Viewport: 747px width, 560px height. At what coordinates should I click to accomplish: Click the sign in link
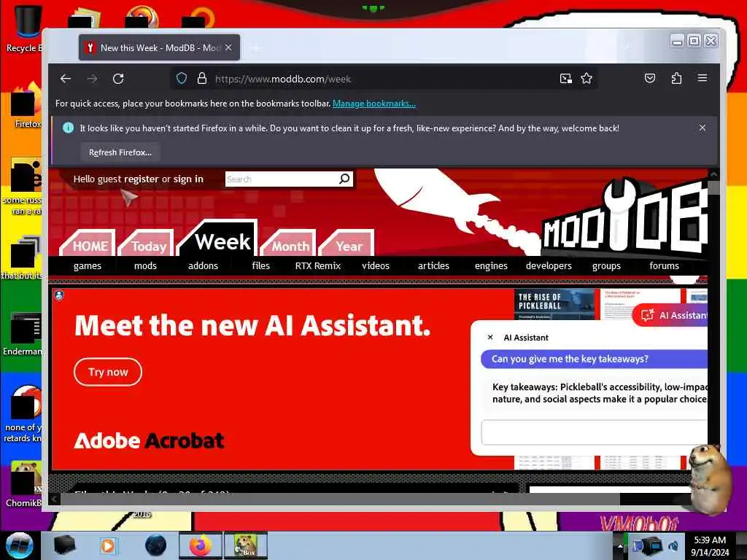188,179
